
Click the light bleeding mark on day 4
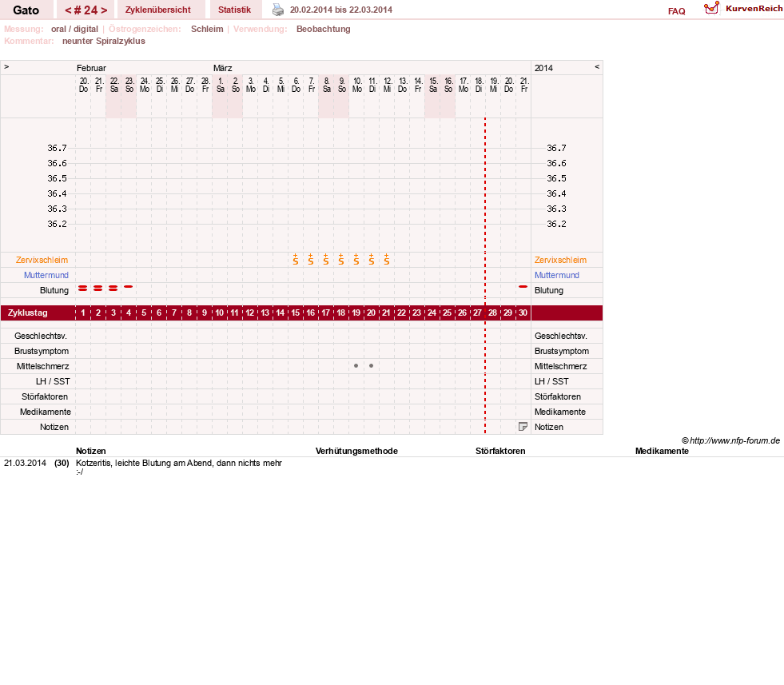pos(129,286)
